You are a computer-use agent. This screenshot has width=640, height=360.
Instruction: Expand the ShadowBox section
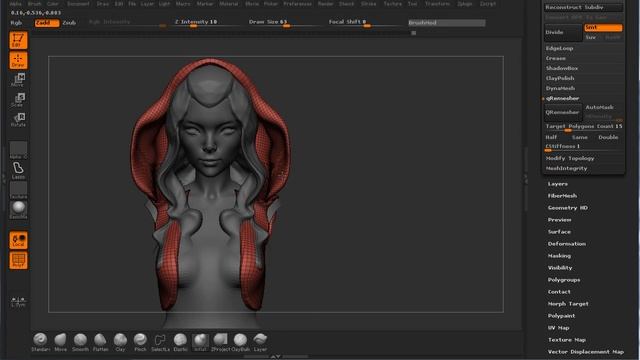tap(562, 68)
